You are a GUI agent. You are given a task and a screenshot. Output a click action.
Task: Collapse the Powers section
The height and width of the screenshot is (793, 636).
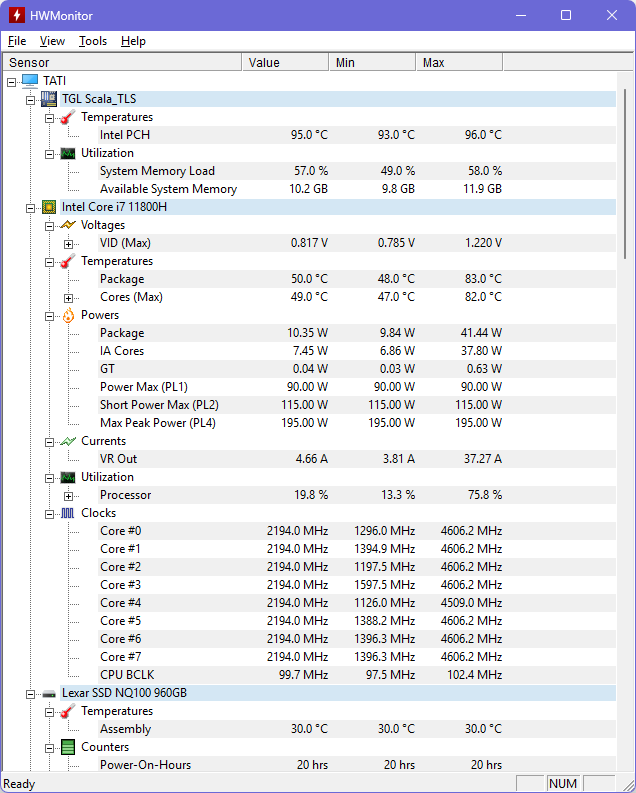49,316
